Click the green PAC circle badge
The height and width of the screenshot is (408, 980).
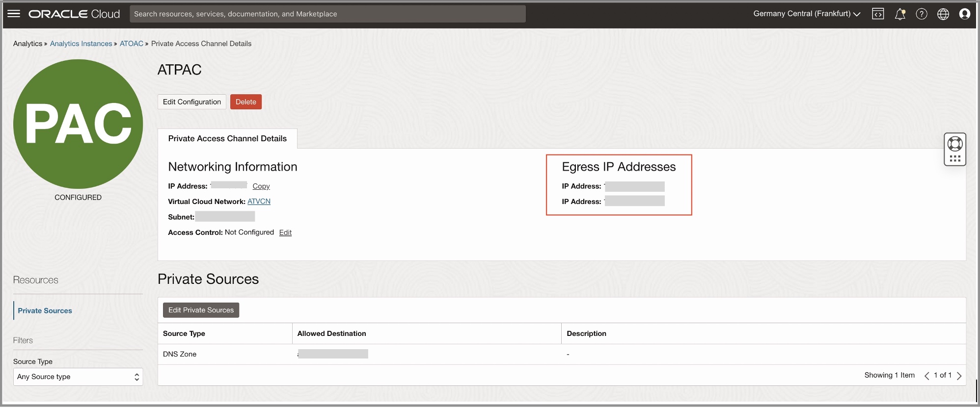click(x=78, y=124)
